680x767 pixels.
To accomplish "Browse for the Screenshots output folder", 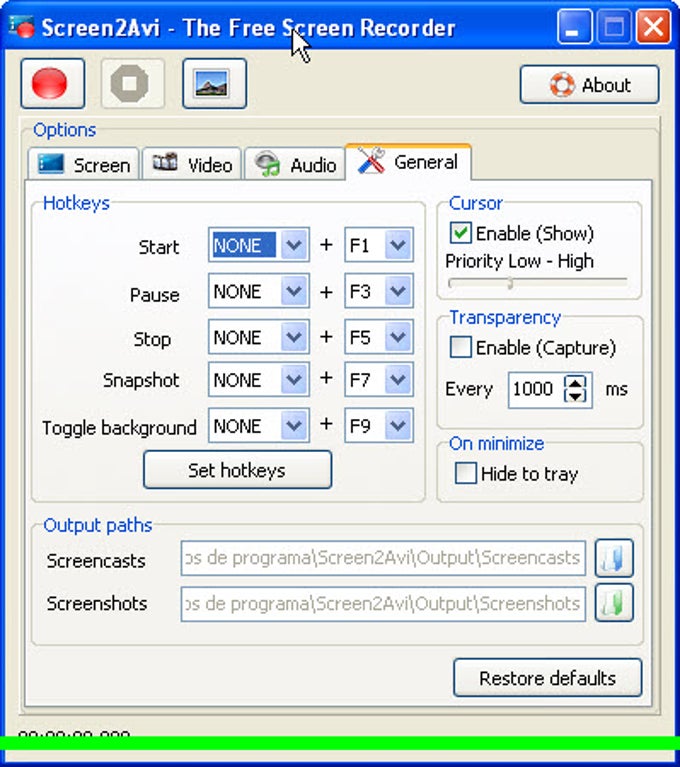I will [614, 603].
